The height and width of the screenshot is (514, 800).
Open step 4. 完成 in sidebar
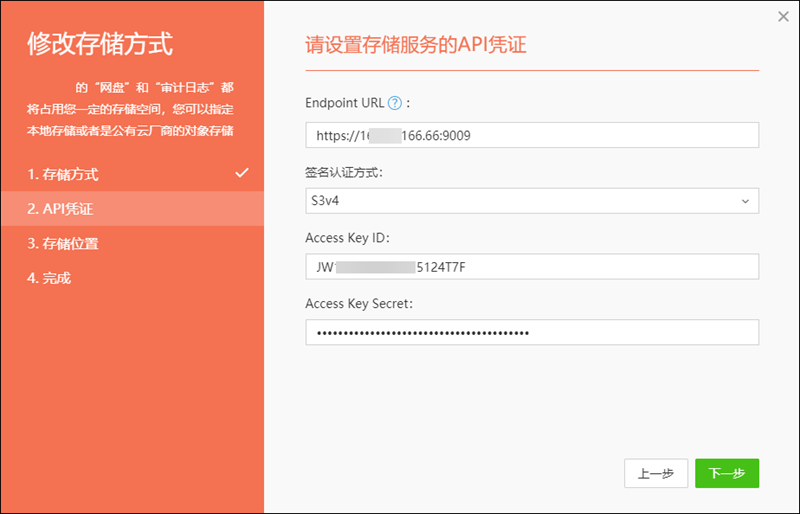point(50,278)
